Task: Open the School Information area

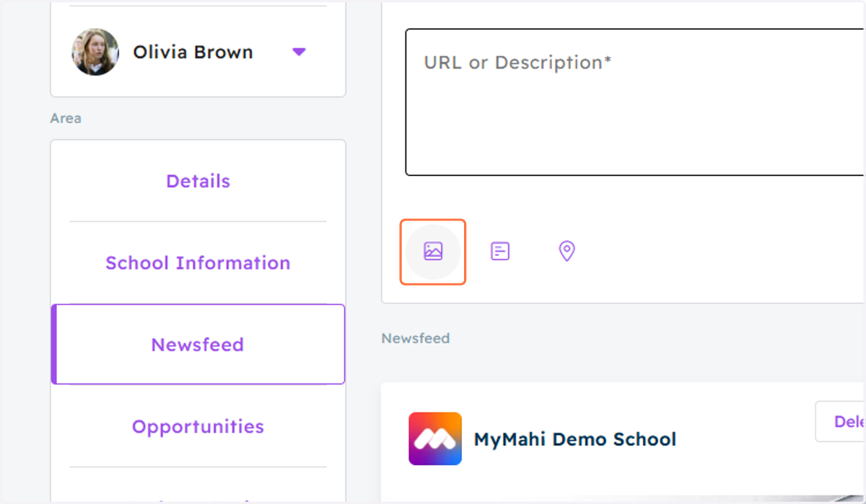Action: (198, 262)
